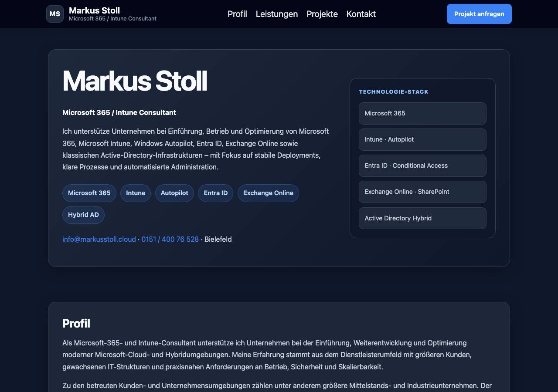Jump to the Kontakt navigation link

(x=361, y=14)
